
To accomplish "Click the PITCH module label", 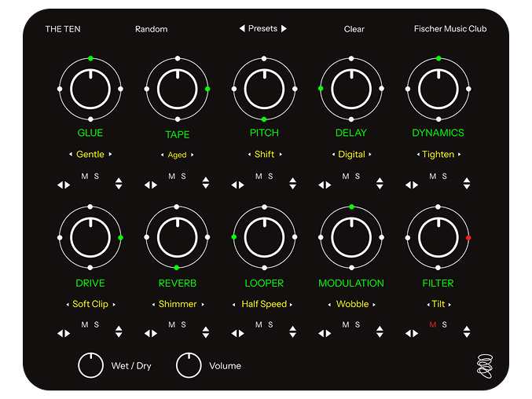I will [264, 133].
